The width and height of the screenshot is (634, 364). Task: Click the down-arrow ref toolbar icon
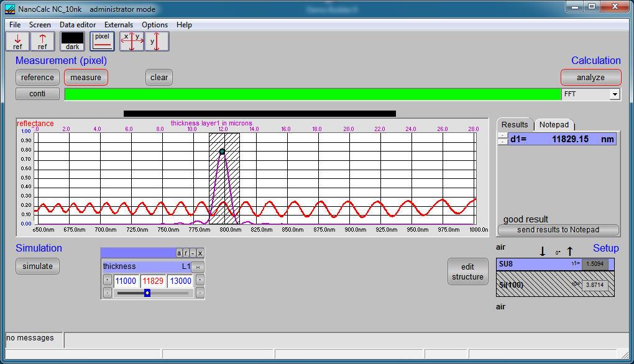[x=17, y=42]
